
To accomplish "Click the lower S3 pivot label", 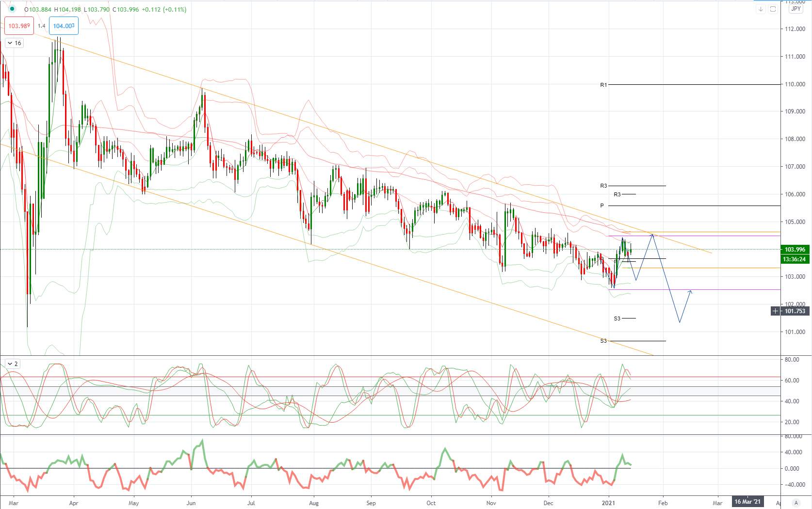I will tap(603, 341).
